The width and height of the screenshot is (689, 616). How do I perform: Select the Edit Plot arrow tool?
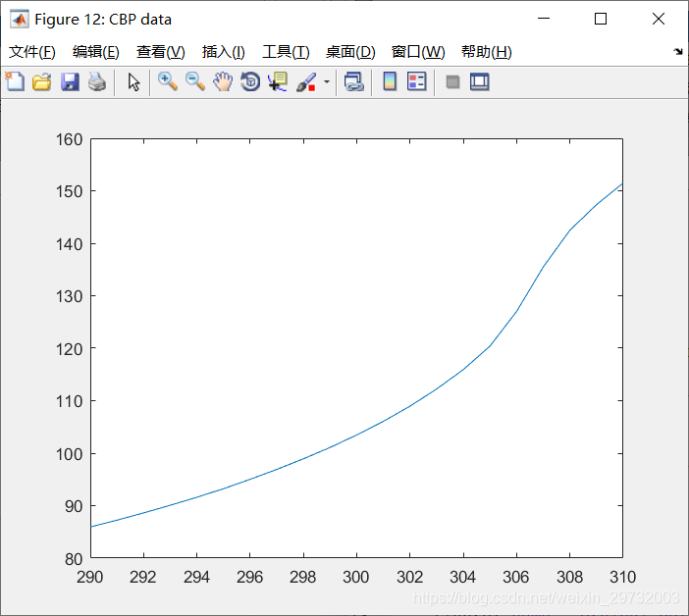click(133, 81)
